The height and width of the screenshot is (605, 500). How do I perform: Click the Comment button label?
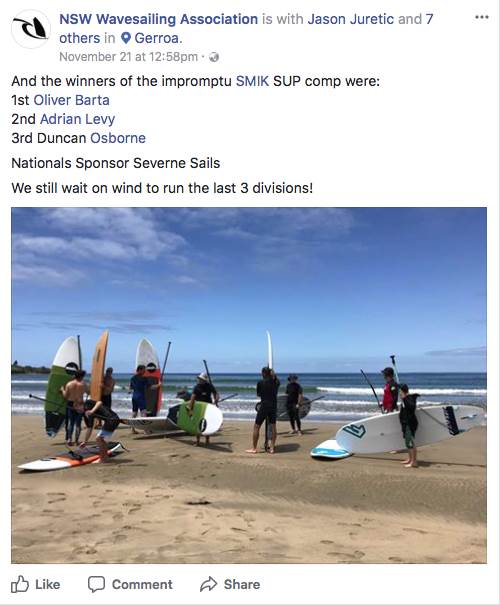point(142,584)
